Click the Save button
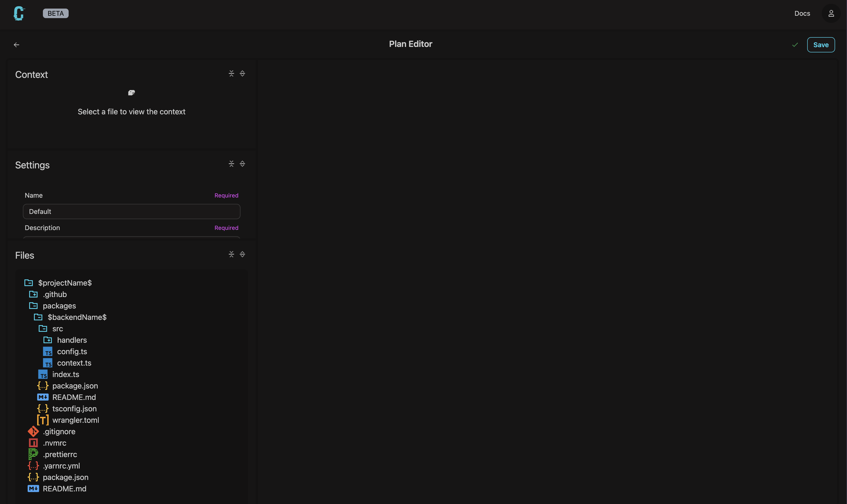The width and height of the screenshot is (847, 504). (x=821, y=45)
